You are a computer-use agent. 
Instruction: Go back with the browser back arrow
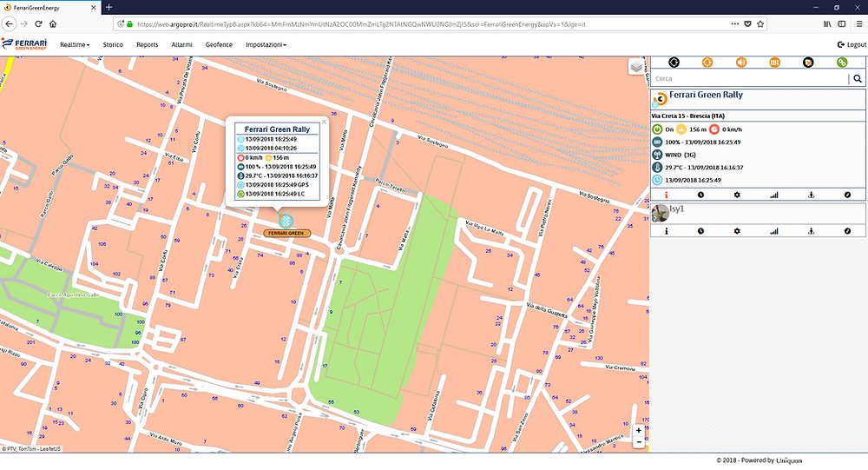point(9,23)
